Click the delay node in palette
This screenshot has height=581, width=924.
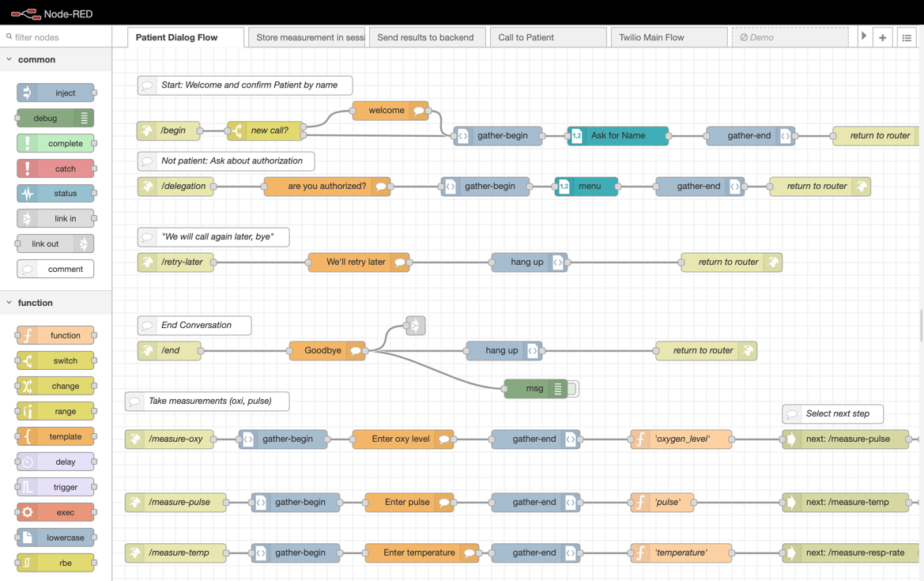click(x=55, y=462)
